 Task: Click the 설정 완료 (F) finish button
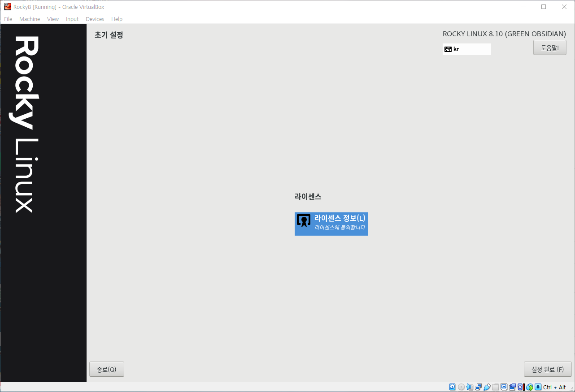pos(548,369)
